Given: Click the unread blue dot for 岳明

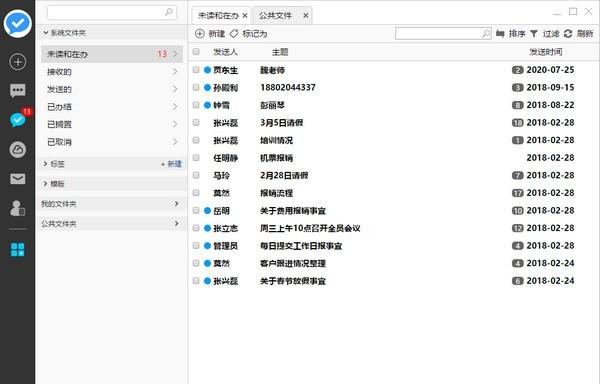Looking at the screenshot, I should pos(207,210).
